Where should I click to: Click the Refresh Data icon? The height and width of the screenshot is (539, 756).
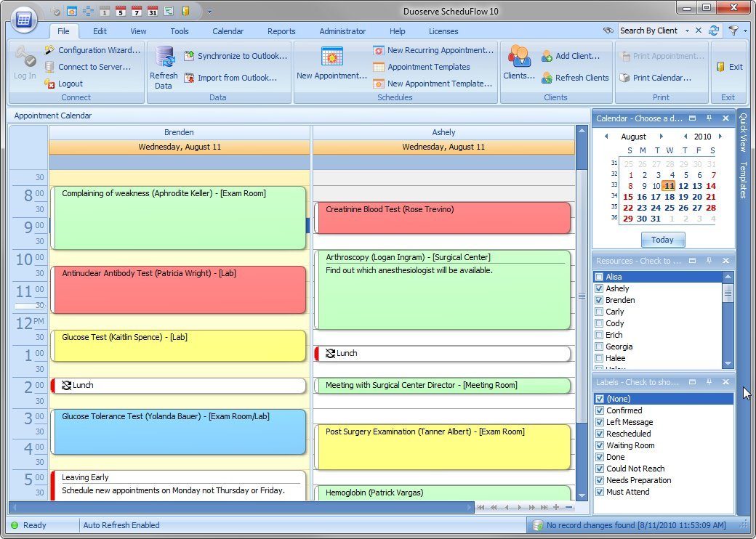164,65
